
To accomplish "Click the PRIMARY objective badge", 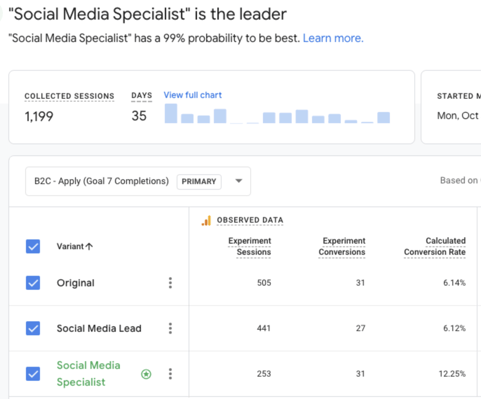I will click(x=199, y=182).
